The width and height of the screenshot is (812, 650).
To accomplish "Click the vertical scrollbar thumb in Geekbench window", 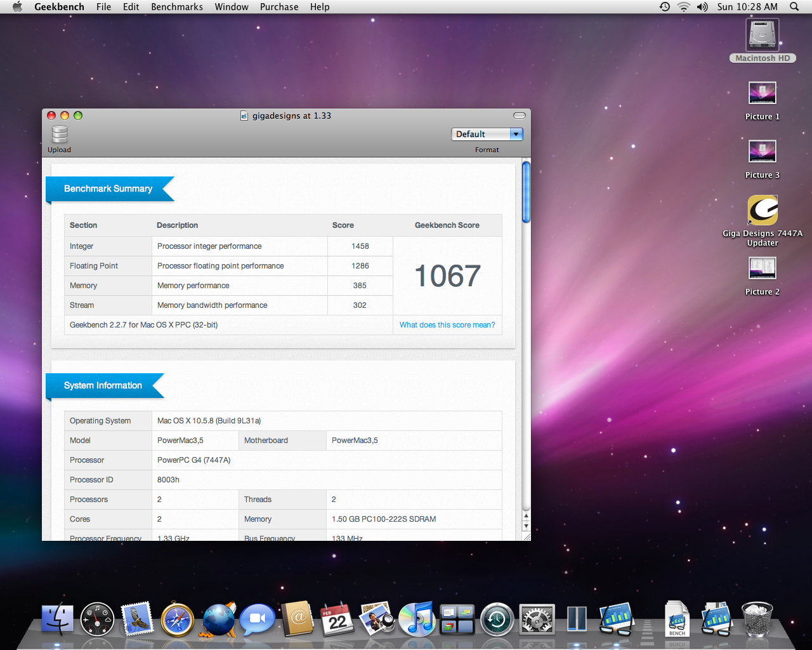I will [526, 192].
